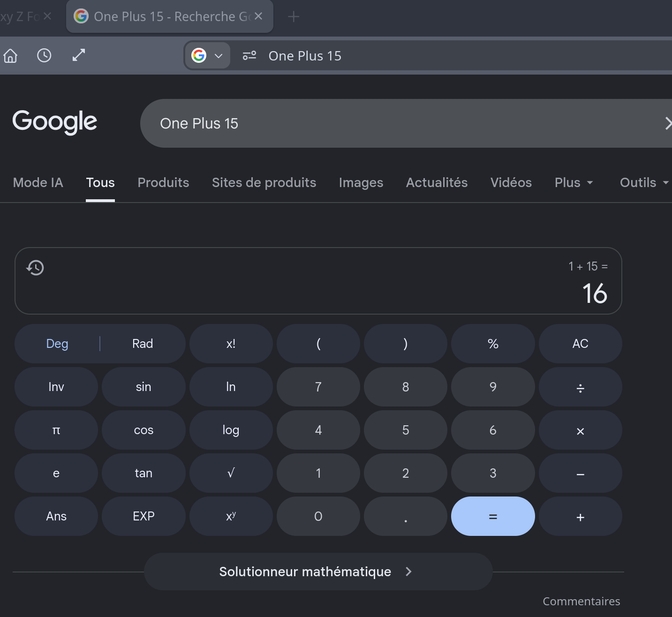Open Actualités results tab
Screen dimensions: 672x617
437,183
